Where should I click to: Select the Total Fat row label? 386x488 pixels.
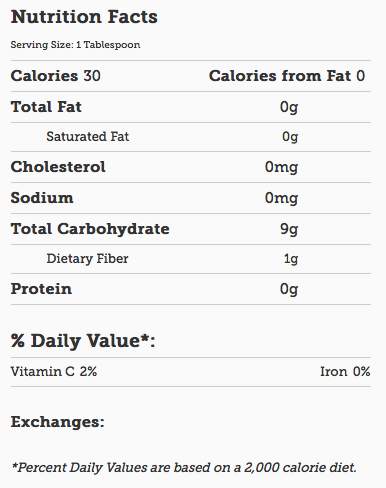[x=46, y=107]
